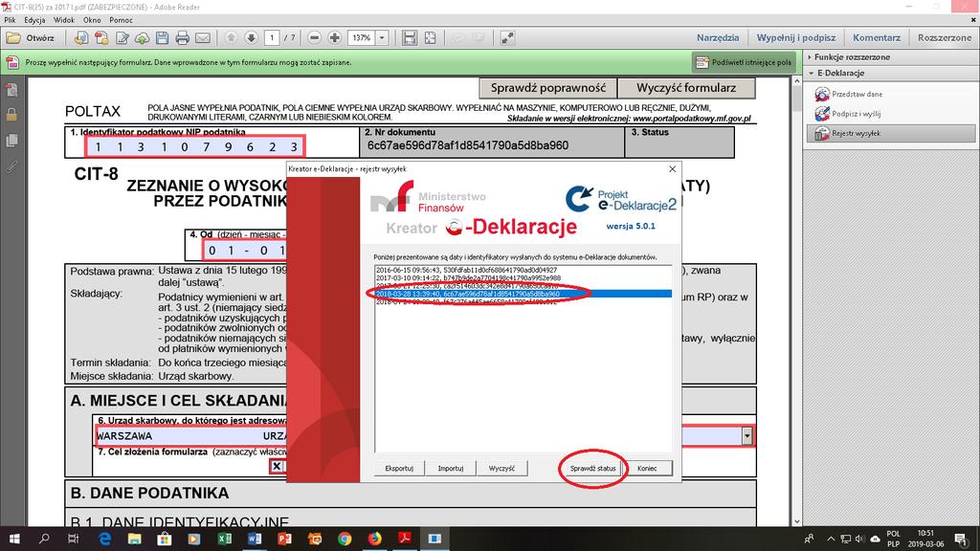Open Google Chrome from the taskbar

[x=345, y=539]
